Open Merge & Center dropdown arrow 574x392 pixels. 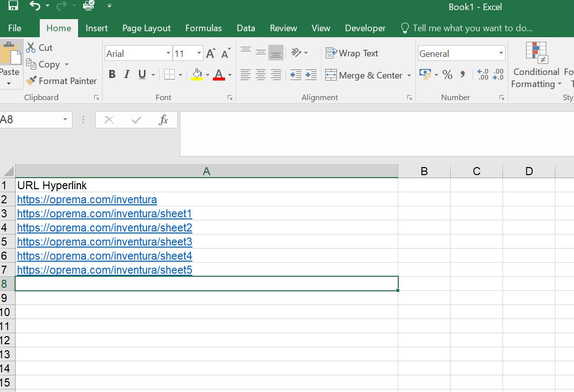[409, 75]
